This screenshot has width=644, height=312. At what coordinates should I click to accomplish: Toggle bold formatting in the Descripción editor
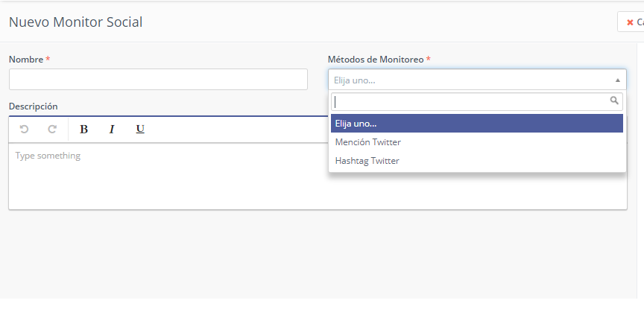pos(83,130)
